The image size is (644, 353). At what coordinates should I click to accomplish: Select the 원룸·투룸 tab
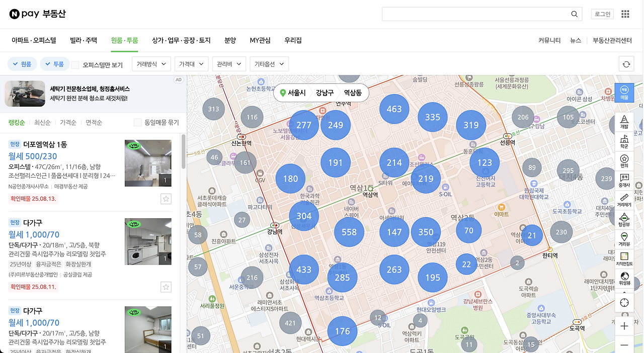(125, 40)
